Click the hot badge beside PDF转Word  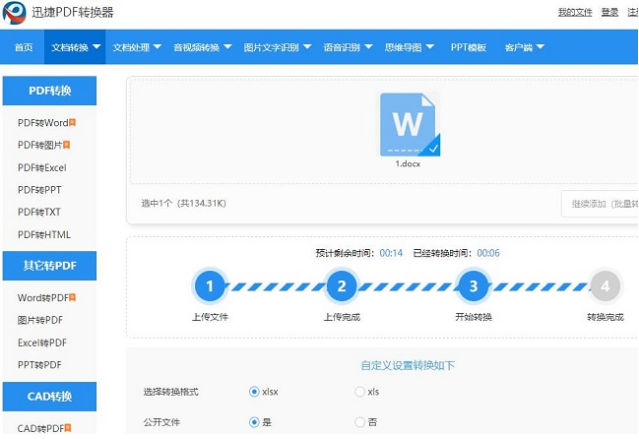pos(73,122)
